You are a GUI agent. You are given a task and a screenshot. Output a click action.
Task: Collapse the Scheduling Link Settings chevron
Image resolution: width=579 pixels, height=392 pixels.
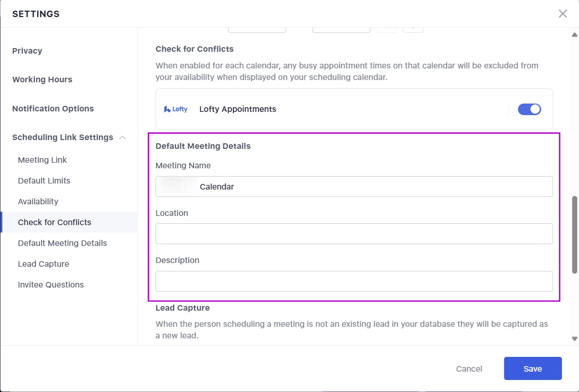[x=123, y=137]
